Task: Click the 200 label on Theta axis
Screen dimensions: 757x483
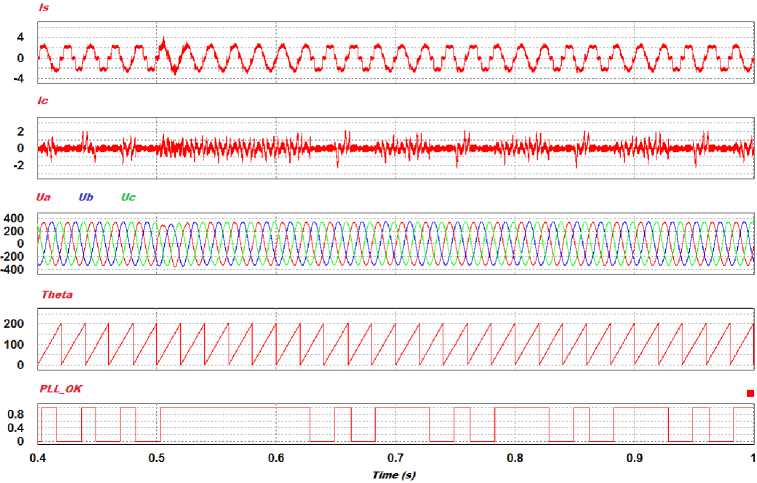Action: pos(14,324)
